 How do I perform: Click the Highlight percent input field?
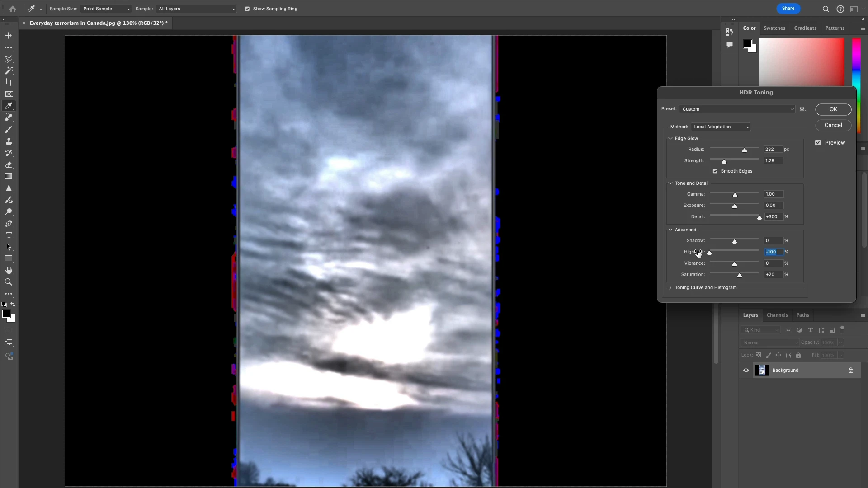[774, 252]
